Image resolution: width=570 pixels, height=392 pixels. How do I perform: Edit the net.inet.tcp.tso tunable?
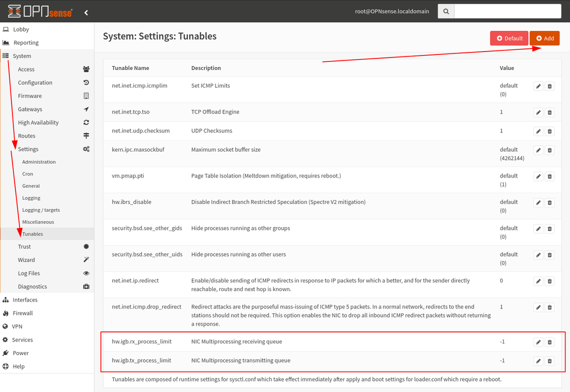click(x=538, y=112)
